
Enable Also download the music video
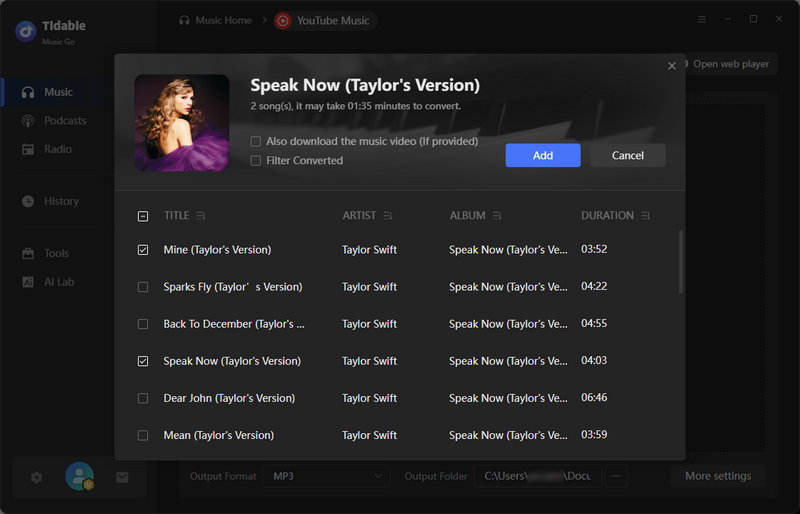(x=256, y=141)
